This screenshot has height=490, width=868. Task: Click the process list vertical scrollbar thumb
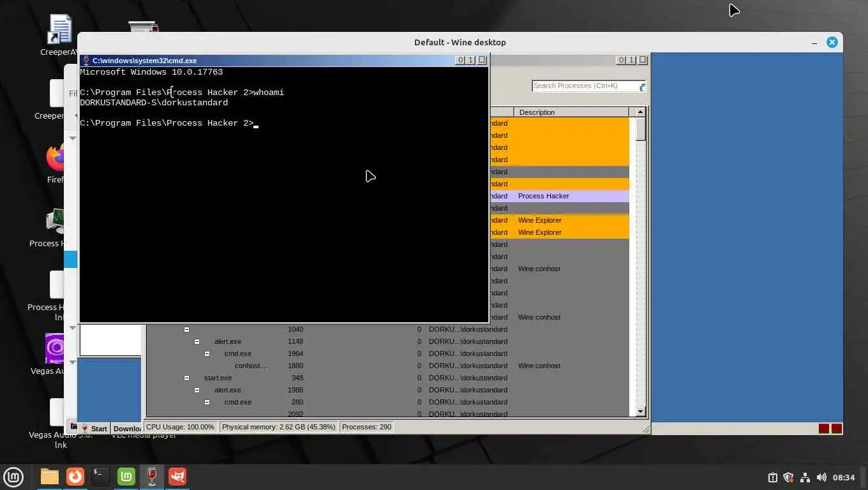pos(640,129)
